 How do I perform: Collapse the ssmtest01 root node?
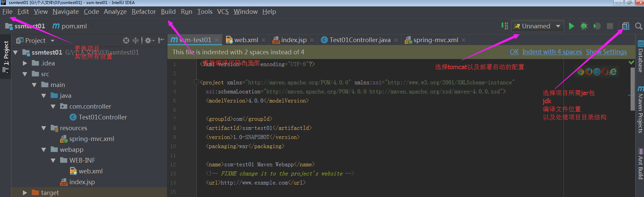(x=15, y=53)
